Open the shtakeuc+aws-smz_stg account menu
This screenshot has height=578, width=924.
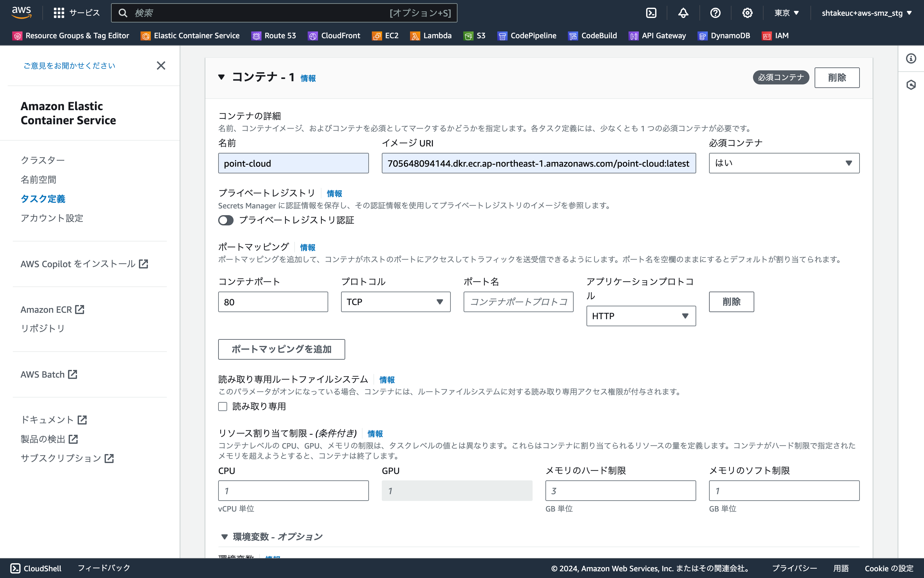click(867, 13)
